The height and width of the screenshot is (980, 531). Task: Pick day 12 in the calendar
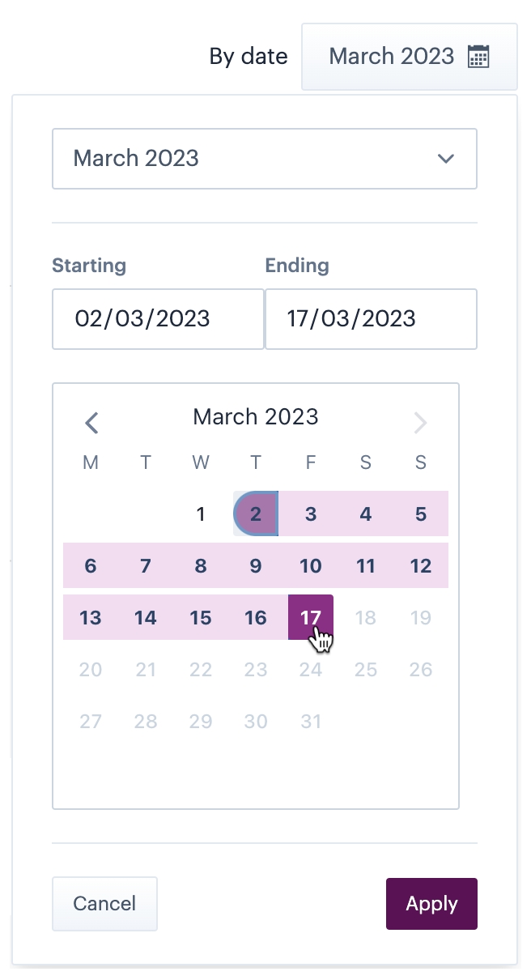click(x=421, y=565)
